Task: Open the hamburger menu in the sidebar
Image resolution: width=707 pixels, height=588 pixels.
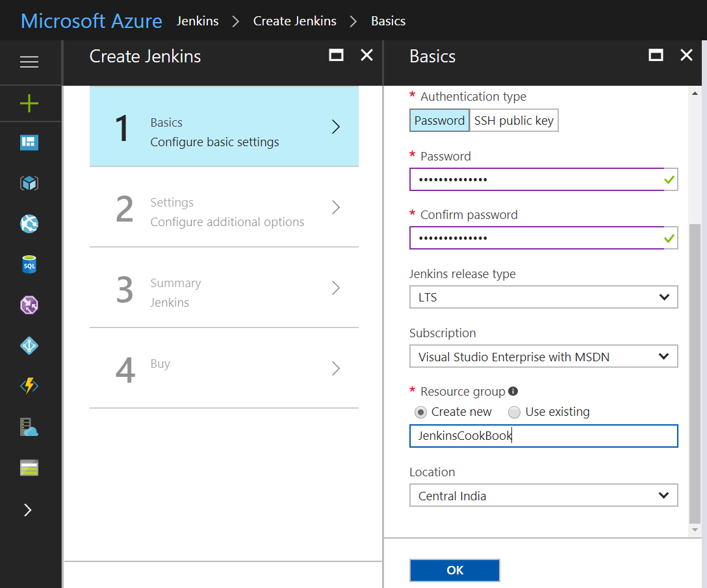Action: coord(29,62)
